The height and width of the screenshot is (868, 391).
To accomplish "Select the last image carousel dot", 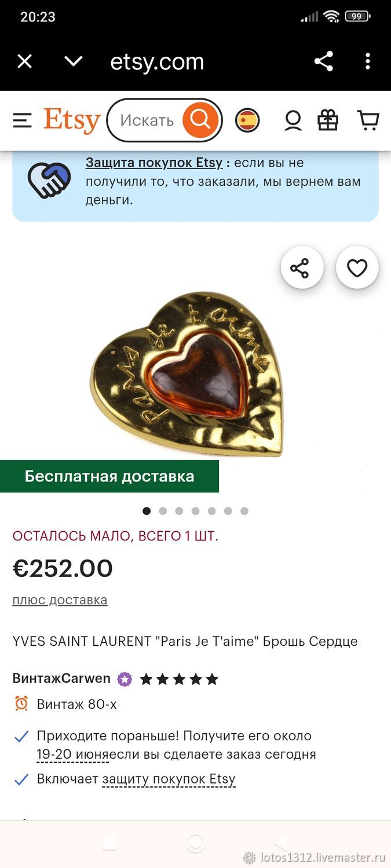I will point(244,511).
